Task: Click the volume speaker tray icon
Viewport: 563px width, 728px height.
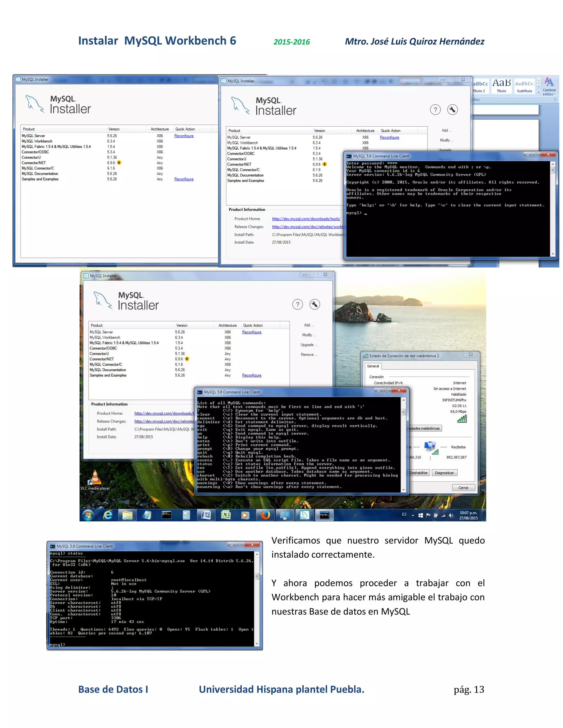Action: tap(451, 515)
